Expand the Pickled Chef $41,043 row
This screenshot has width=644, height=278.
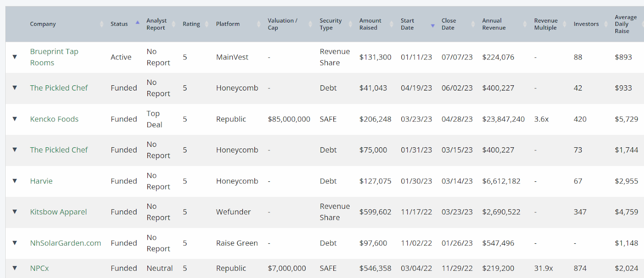[15, 88]
